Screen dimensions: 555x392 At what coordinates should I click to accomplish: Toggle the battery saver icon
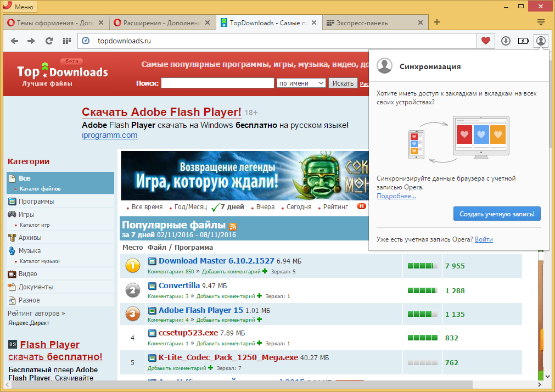pos(523,41)
